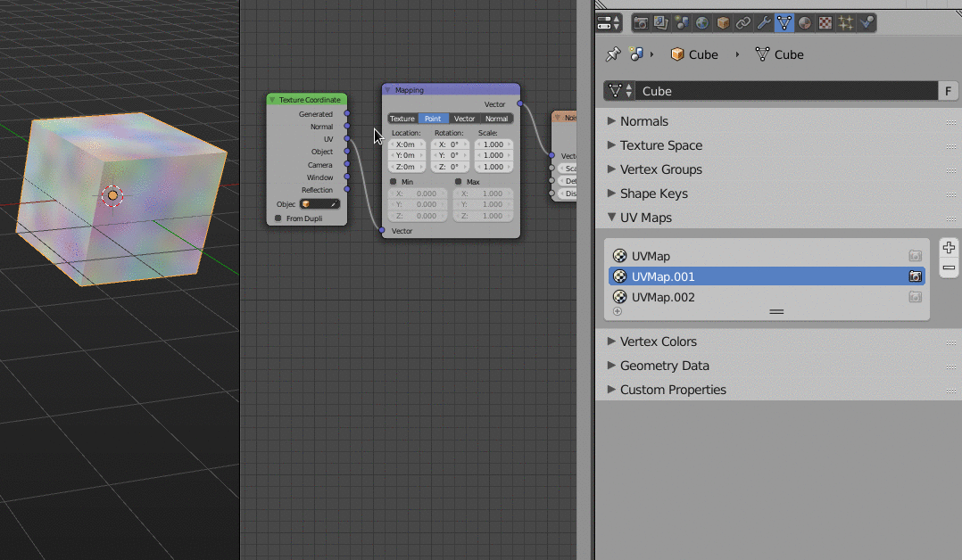Click the F fake-user button beside Cube name

point(949,90)
